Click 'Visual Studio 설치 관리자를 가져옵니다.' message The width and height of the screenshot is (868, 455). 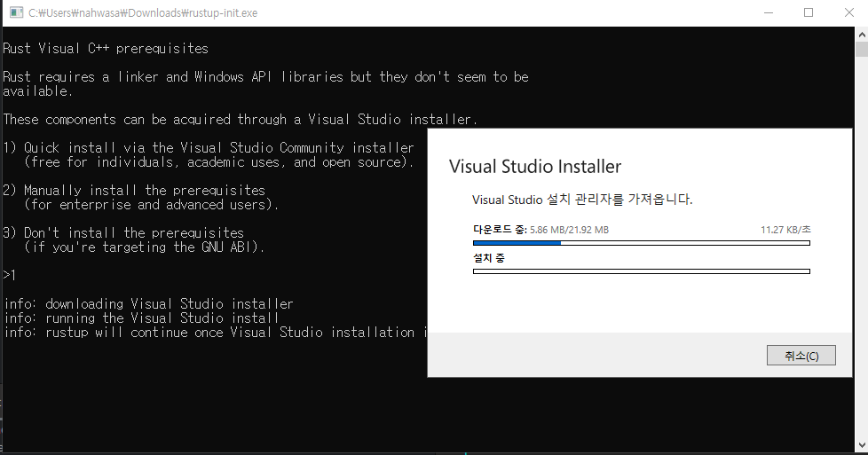coord(582,200)
